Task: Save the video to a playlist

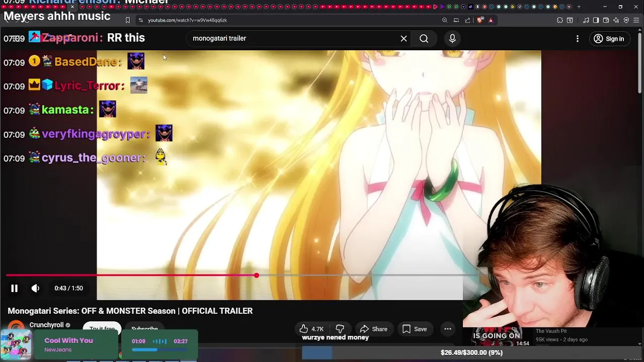Action: (415, 329)
